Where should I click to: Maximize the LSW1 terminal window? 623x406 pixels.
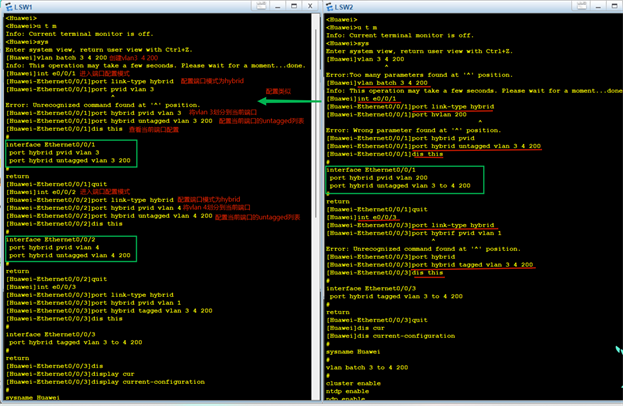pyautogui.click(x=293, y=5)
